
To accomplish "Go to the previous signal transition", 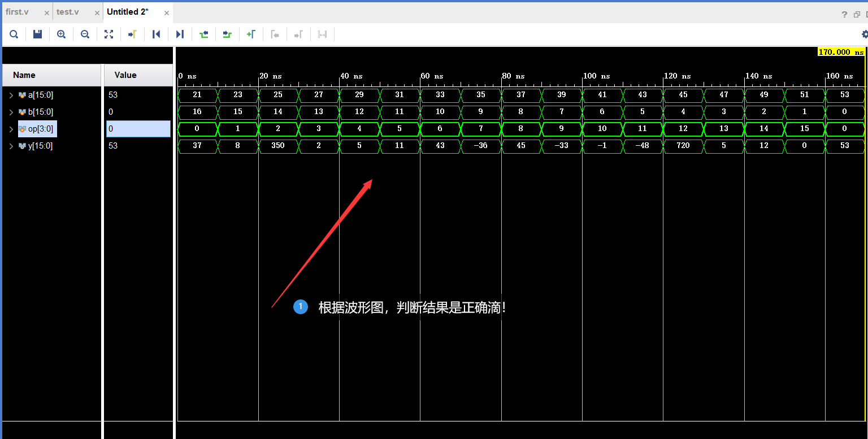I will [204, 34].
